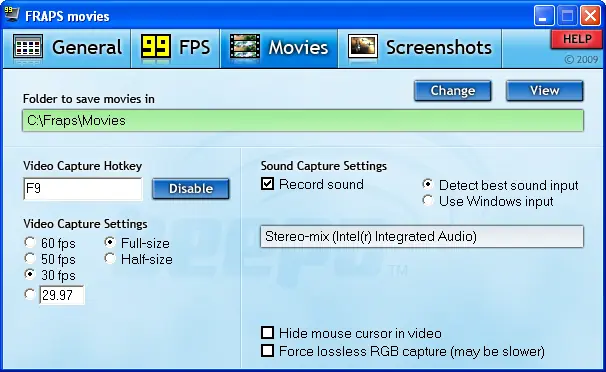
Task: Select the 50 fps radio button
Action: coord(30,258)
